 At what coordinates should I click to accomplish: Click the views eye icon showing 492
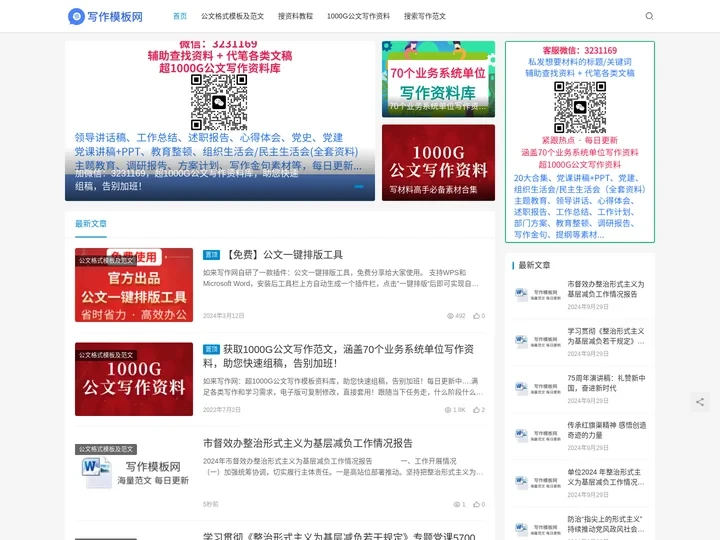click(450, 316)
